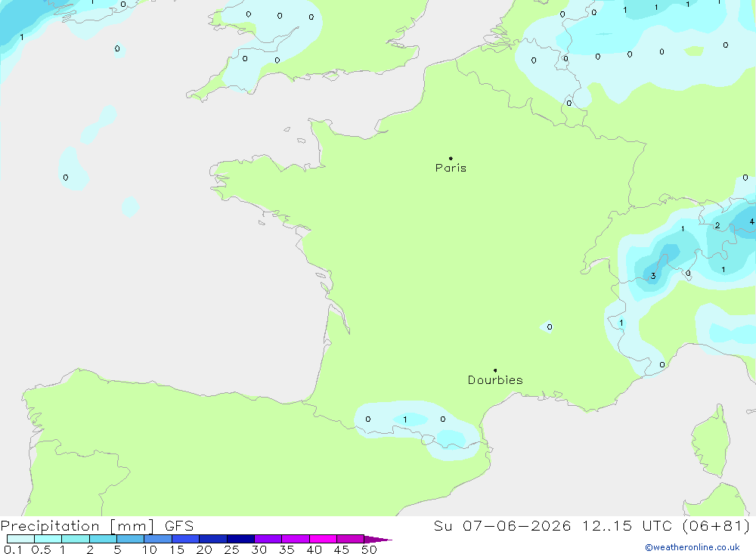This screenshot has height=554, width=756.
Task: Click the 0.1 legend scale value
Action: click(13, 549)
